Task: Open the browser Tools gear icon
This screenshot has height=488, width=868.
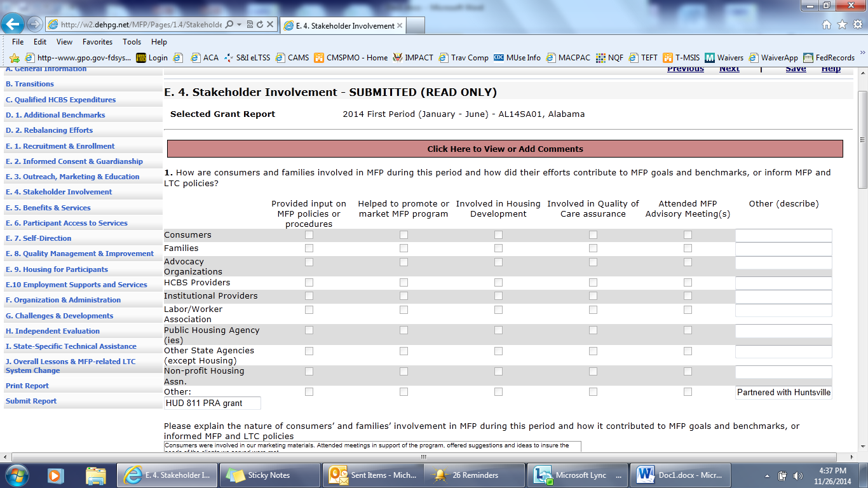Action: [x=857, y=25]
